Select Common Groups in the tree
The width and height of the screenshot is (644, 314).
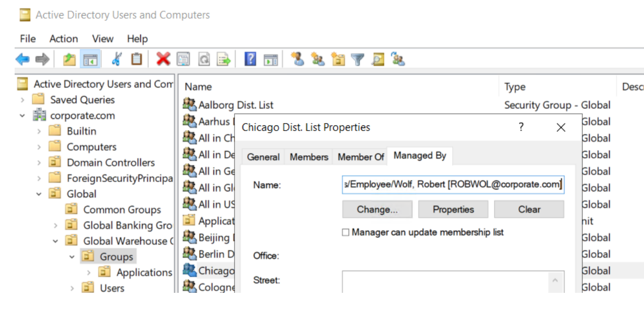point(122,210)
